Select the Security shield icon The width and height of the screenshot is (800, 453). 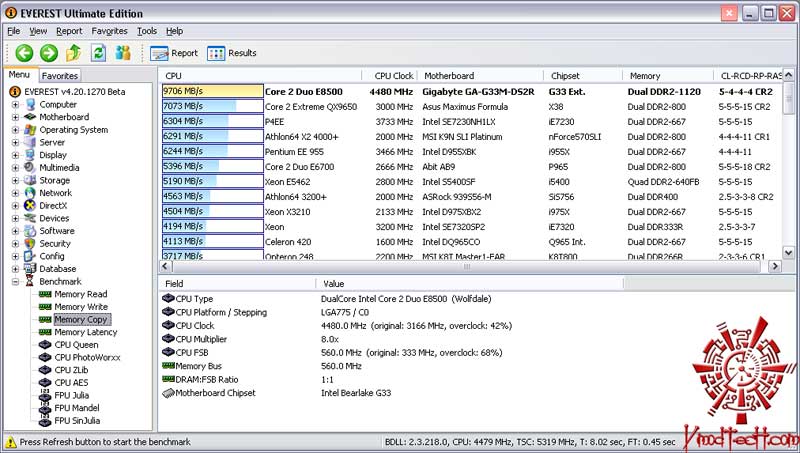30,243
